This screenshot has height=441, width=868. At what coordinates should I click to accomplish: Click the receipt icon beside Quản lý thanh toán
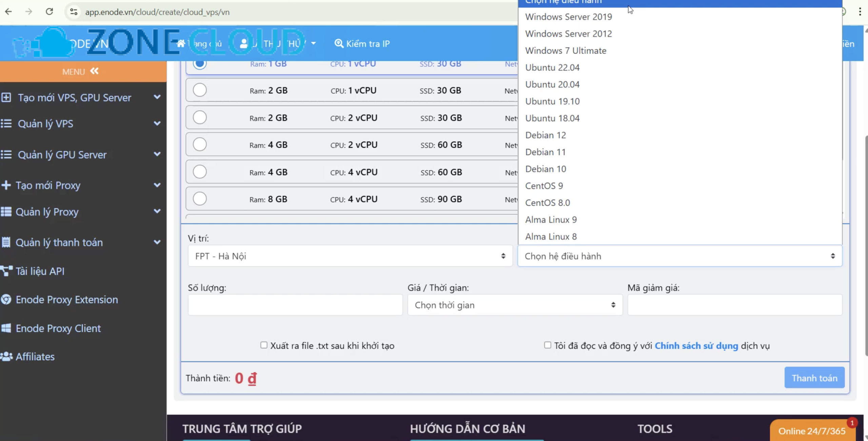pos(6,242)
